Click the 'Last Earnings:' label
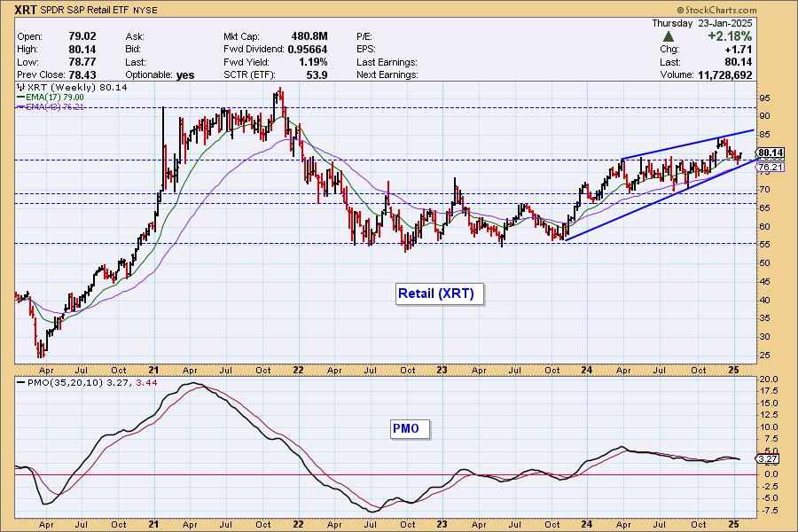The height and width of the screenshot is (532, 798). click(387, 62)
